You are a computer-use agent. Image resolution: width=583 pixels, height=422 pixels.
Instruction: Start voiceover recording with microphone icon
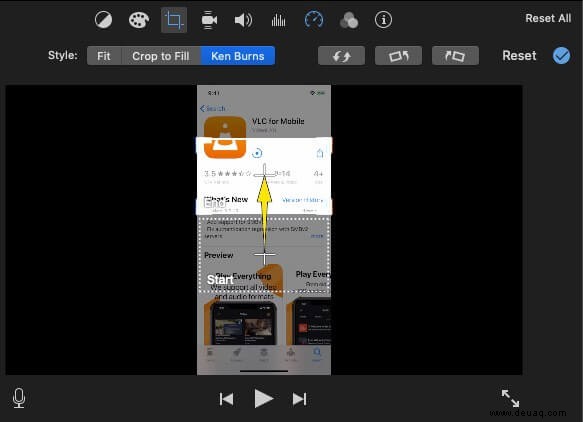click(19, 398)
